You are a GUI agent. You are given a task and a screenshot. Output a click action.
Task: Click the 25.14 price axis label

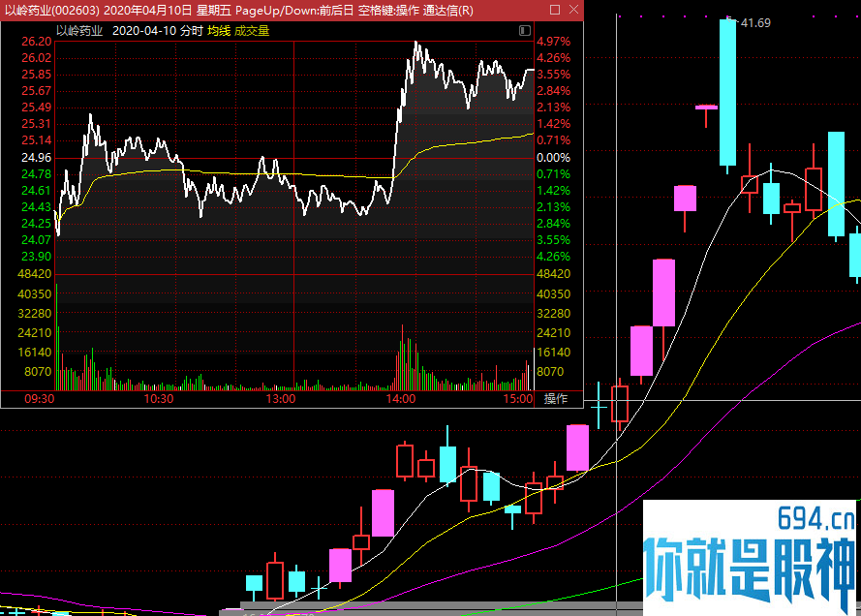tap(36, 140)
